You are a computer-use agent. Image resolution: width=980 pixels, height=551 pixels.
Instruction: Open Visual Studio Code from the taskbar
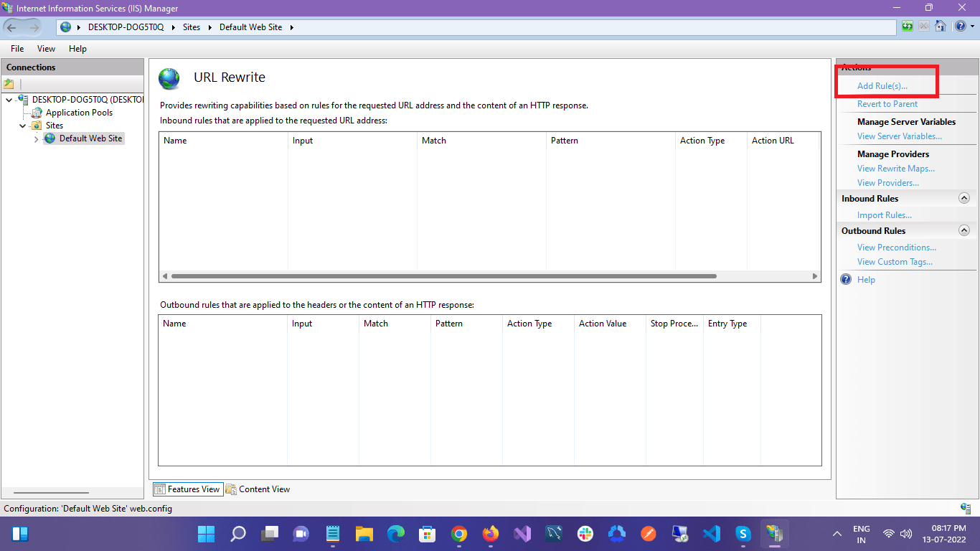(x=712, y=534)
